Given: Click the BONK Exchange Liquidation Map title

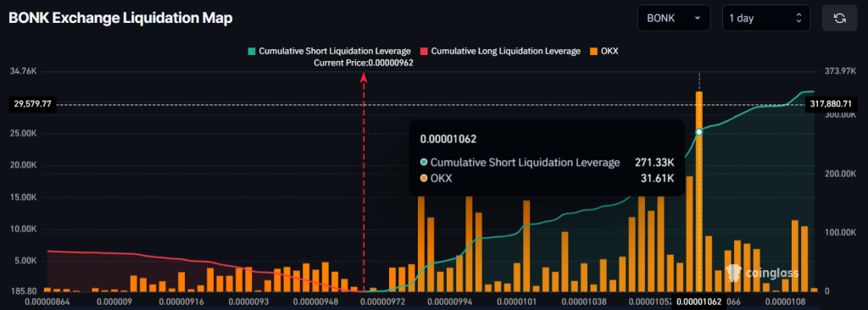Looking at the screenshot, I should 120,19.
